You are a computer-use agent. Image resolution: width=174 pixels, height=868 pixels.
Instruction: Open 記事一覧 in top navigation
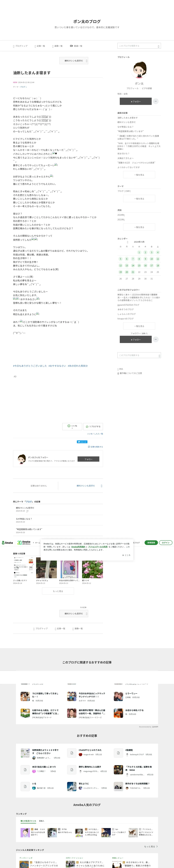(40, 46)
